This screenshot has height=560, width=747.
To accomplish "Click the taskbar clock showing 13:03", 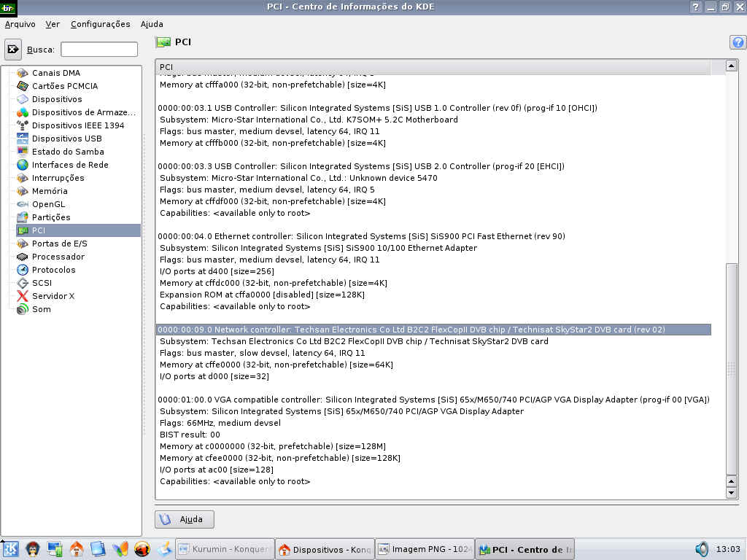I will 728,549.
